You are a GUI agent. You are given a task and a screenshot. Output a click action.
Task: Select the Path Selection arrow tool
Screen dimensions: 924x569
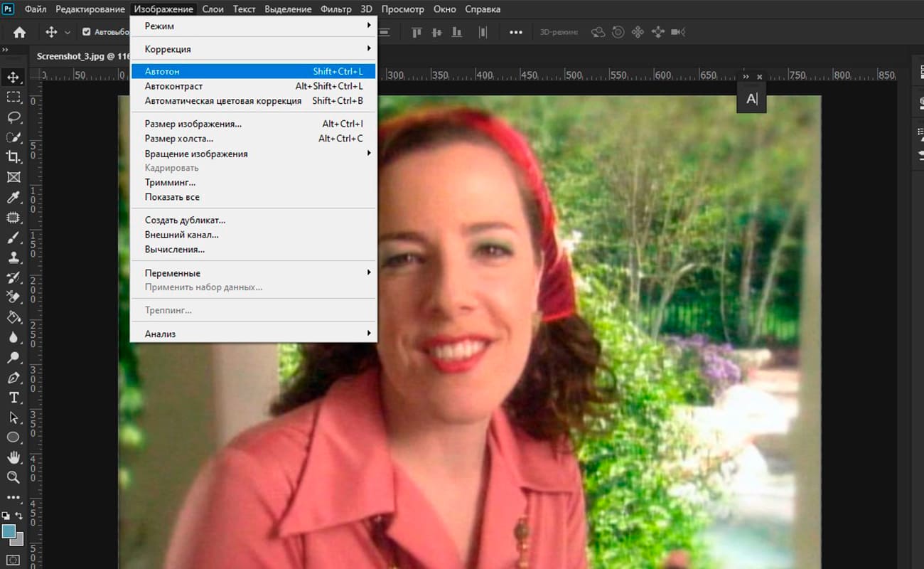(x=14, y=418)
